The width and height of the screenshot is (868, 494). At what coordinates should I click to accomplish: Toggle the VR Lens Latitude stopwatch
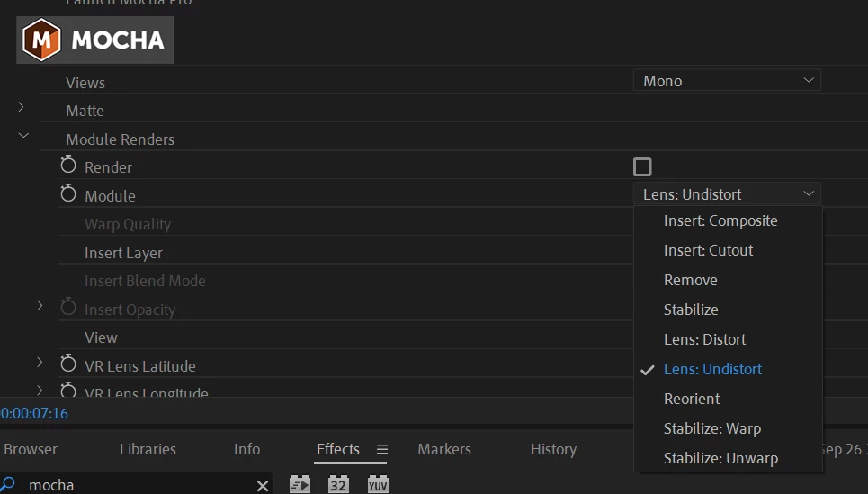tap(68, 364)
